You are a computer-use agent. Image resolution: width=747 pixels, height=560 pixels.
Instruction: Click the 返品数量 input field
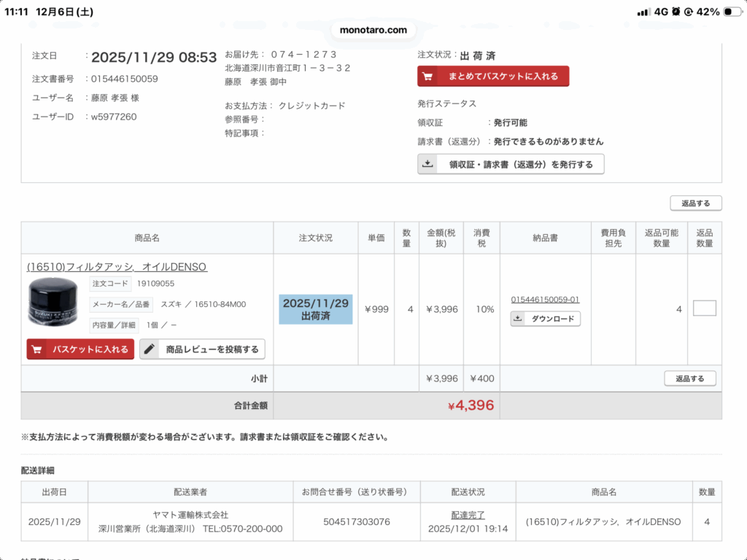[x=704, y=308]
